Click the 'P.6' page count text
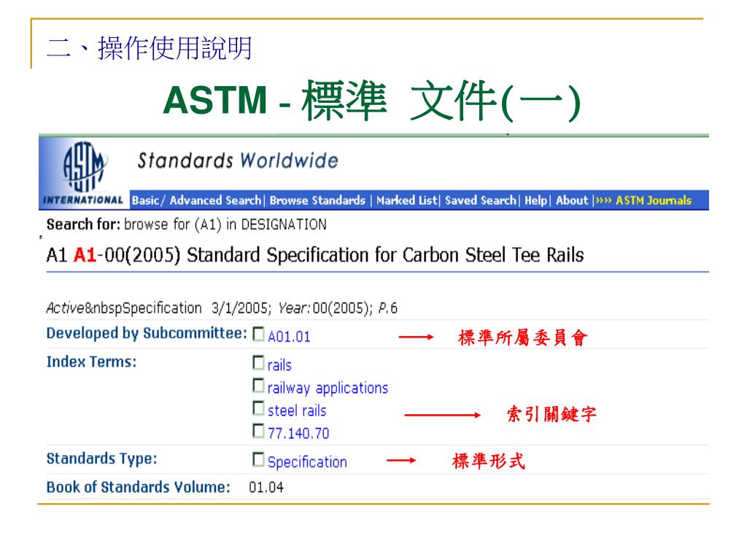The height and width of the screenshot is (560, 747). pos(388,308)
